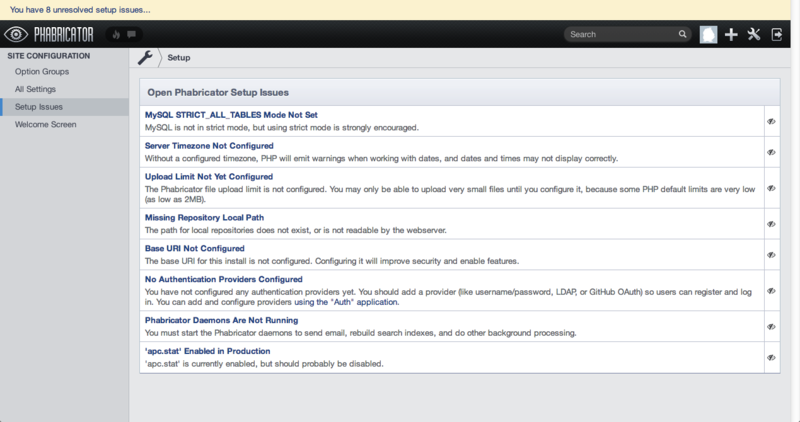
Task: Open All Settings in the sidebar
Action: (x=36, y=89)
